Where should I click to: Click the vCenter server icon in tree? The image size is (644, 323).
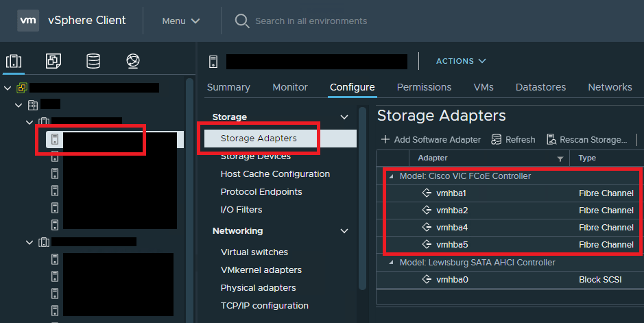(x=22, y=87)
